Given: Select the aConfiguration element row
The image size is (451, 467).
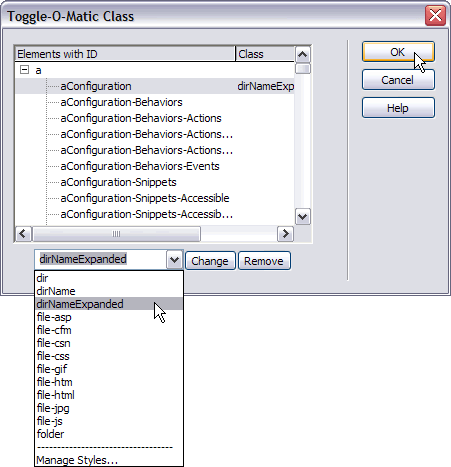Looking at the screenshot, I should (155, 86).
